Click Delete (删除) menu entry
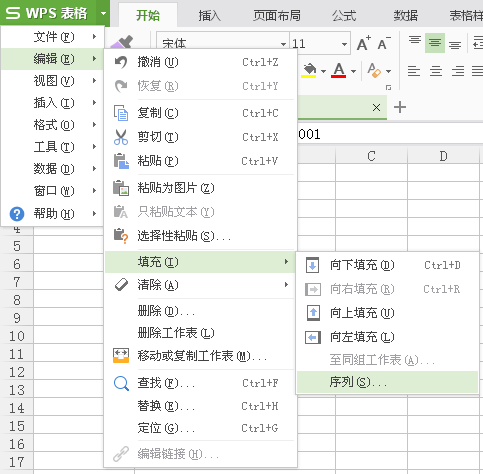The width and height of the screenshot is (483, 474). 200,311
